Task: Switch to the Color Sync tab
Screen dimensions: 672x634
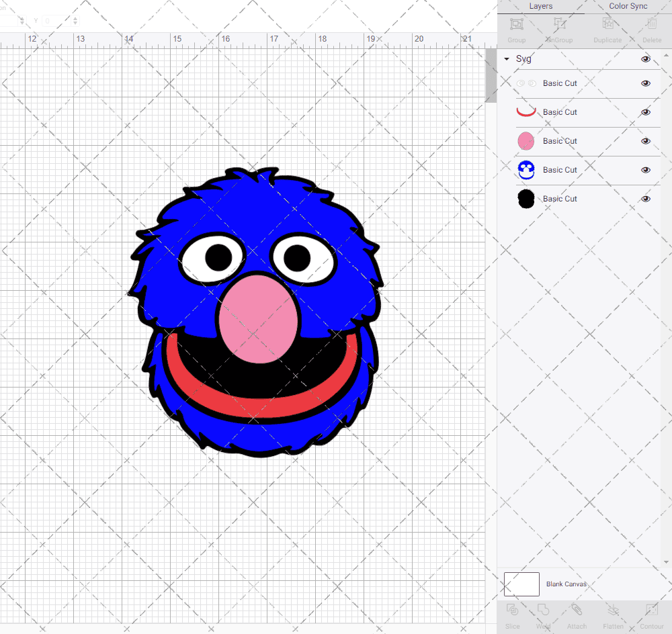Action: [628, 7]
